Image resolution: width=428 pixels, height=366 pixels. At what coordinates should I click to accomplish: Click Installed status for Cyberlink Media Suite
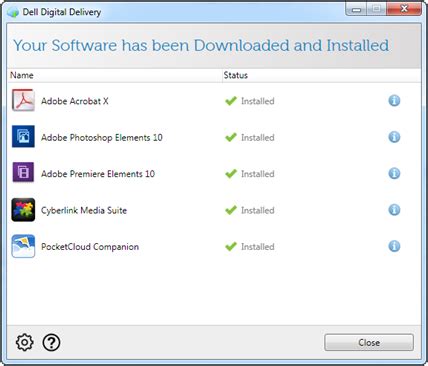coord(258,210)
